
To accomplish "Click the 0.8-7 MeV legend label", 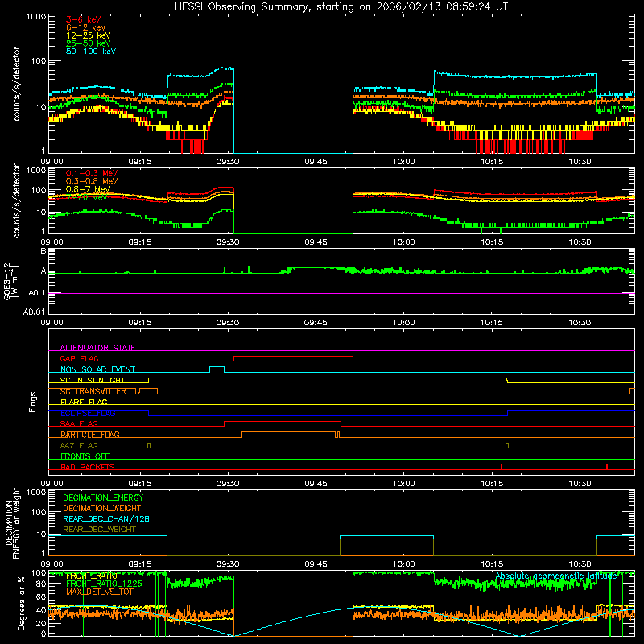I will [89, 189].
